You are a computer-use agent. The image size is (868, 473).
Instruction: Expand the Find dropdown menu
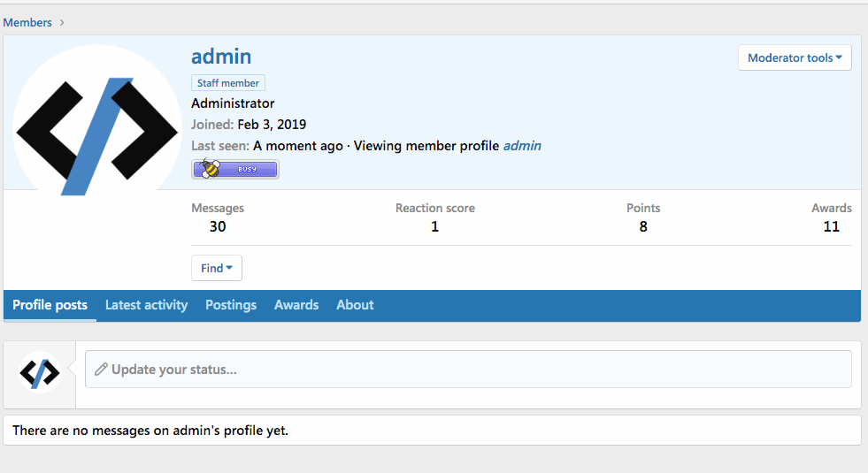[x=217, y=268]
